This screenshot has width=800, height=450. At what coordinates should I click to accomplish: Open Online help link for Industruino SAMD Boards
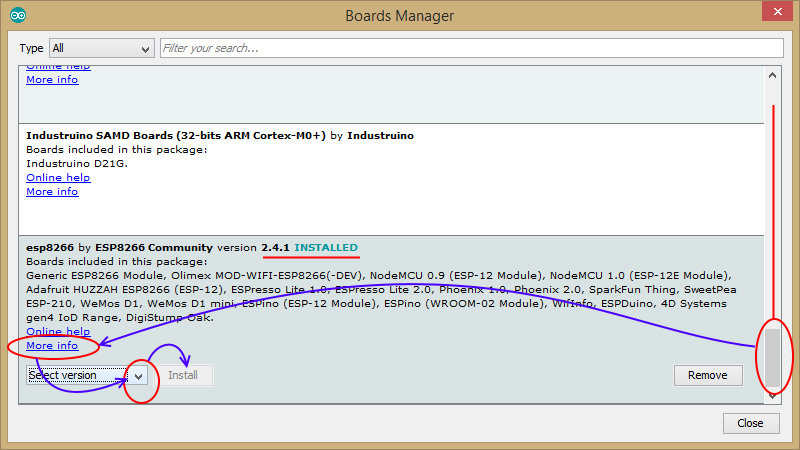point(58,178)
